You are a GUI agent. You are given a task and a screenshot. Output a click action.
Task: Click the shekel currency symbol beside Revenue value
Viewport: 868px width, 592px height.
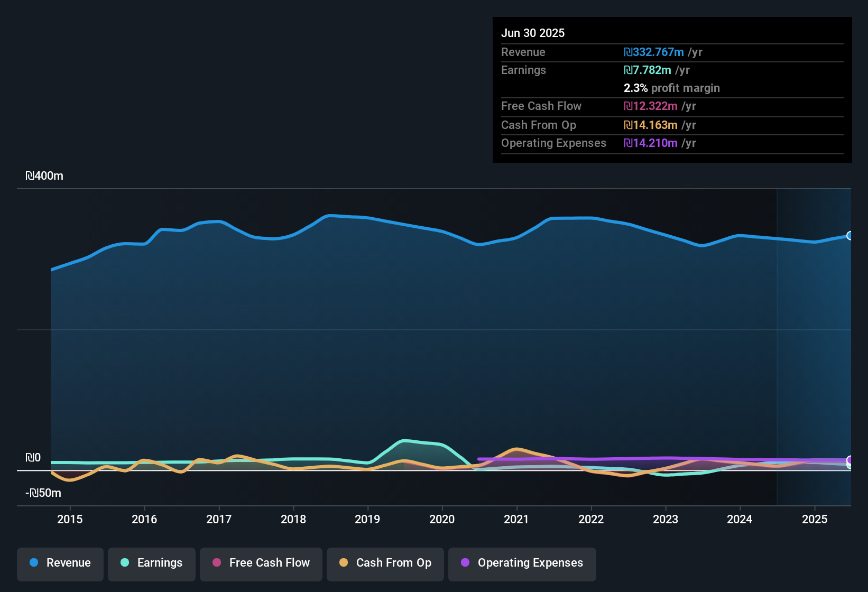pos(628,52)
